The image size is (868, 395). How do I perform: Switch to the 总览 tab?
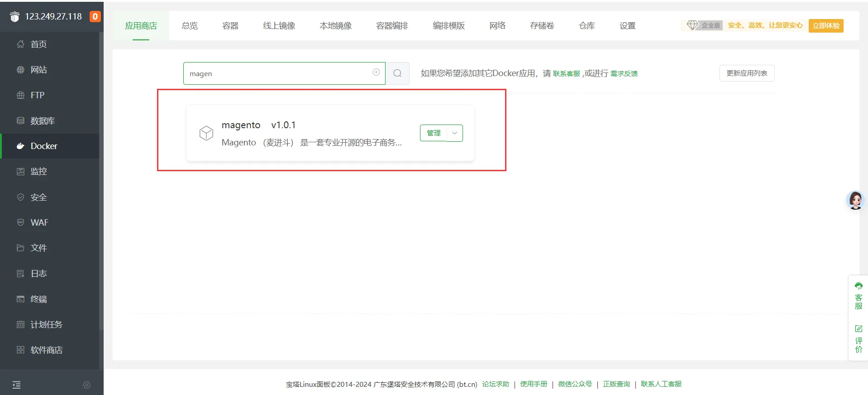click(190, 26)
